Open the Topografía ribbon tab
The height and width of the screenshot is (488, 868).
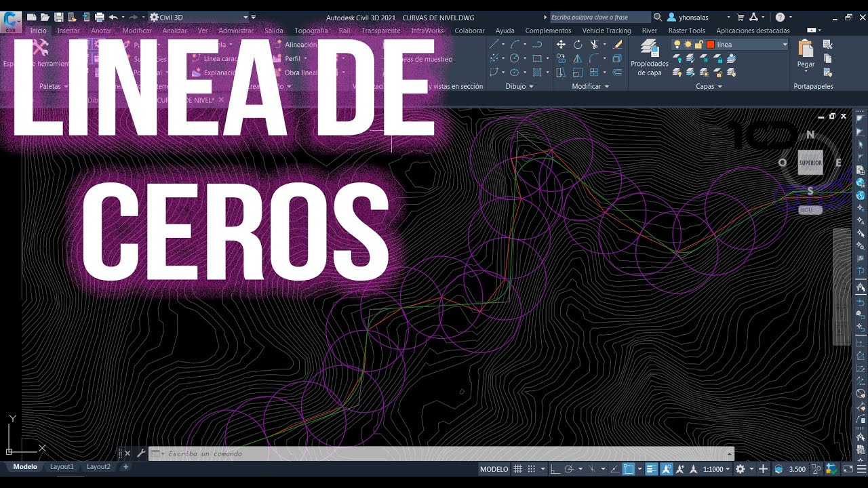pyautogui.click(x=311, y=30)
